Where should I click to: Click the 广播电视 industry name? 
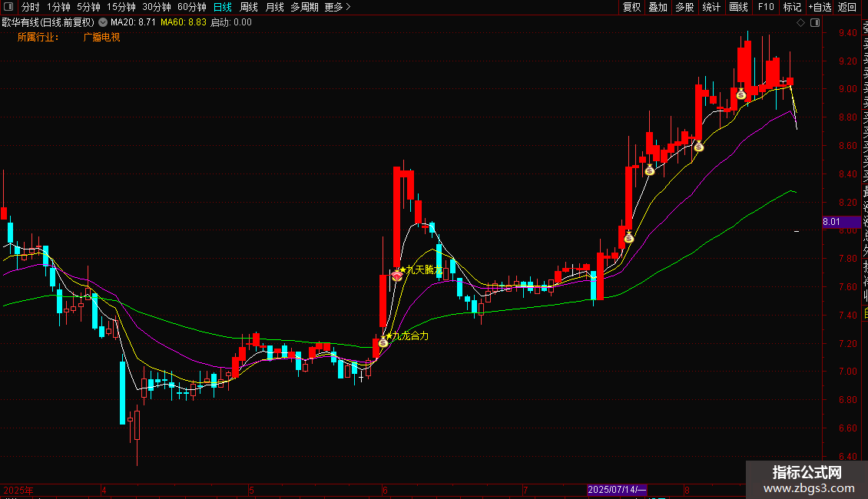[101, 37]
